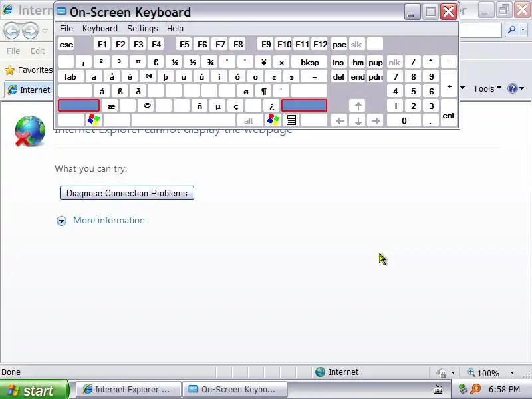Click the Internet Explorer forward arrow
This screenshot has height=399, width=532.
click(x=30, y=31)
